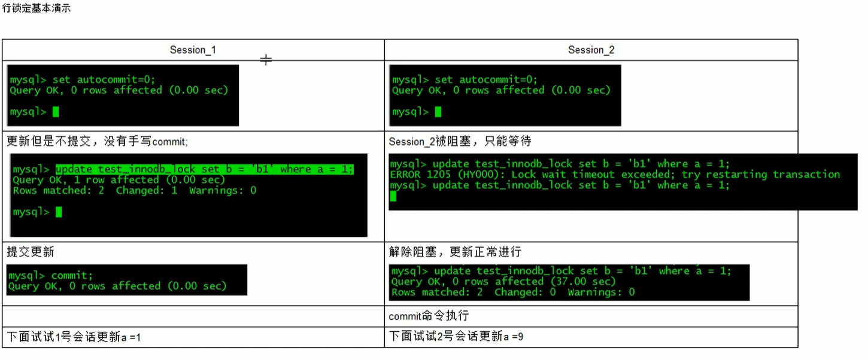Click the text '下面试试2号会话更新a =9'
Screen dimensions: 868x360
click(x=456, y=337)
